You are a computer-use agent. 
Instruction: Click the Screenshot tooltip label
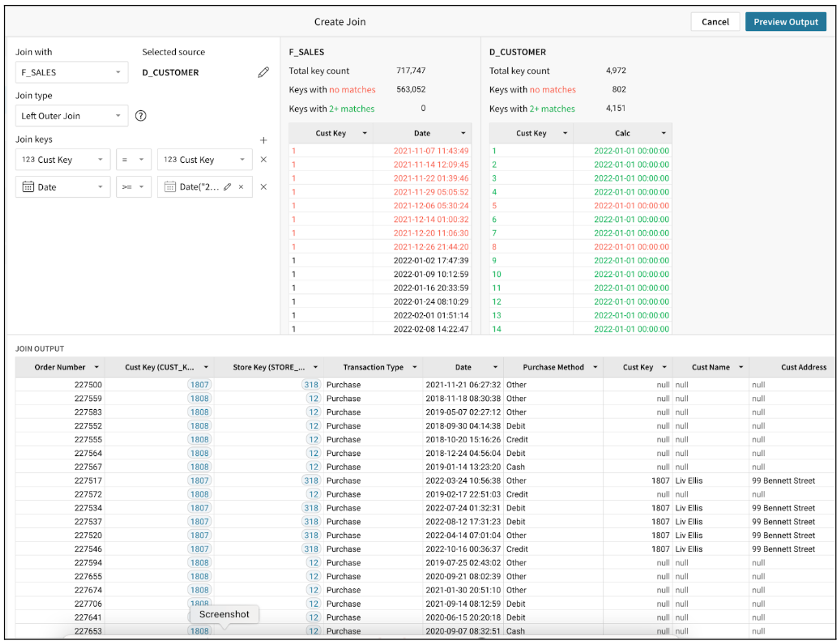pyautogui.click(x=224, y=614)
